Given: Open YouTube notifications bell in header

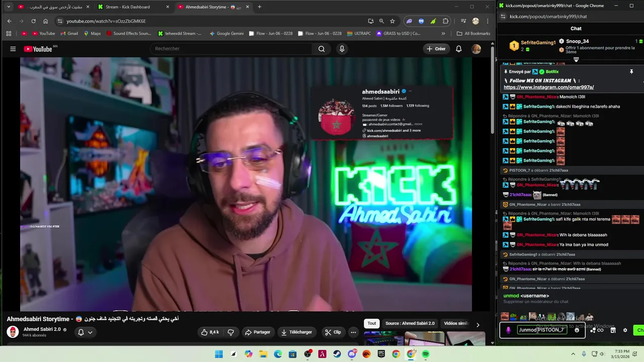Looking at the screenshot, I should tap(459, 49).
